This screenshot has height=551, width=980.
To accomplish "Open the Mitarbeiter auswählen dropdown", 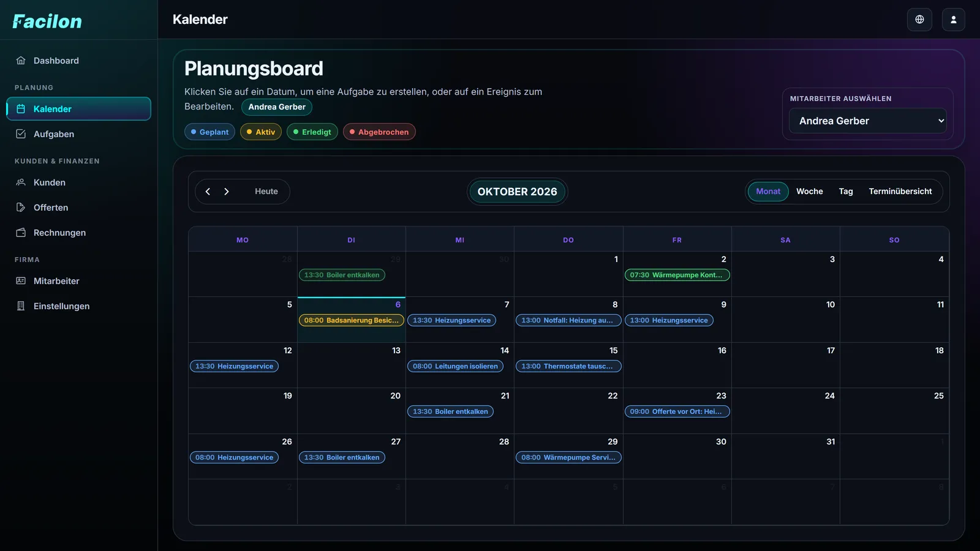I will tap(868, 121).
